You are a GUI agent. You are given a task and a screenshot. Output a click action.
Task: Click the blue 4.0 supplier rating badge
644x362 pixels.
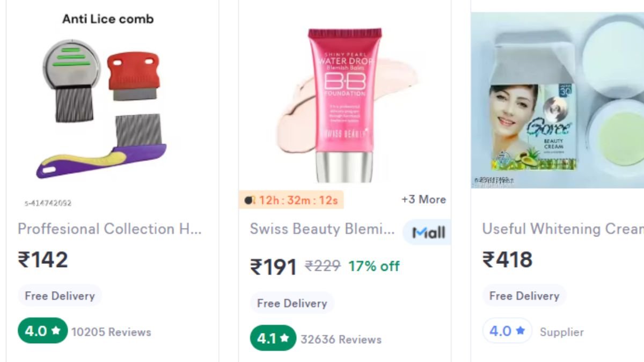507,331
